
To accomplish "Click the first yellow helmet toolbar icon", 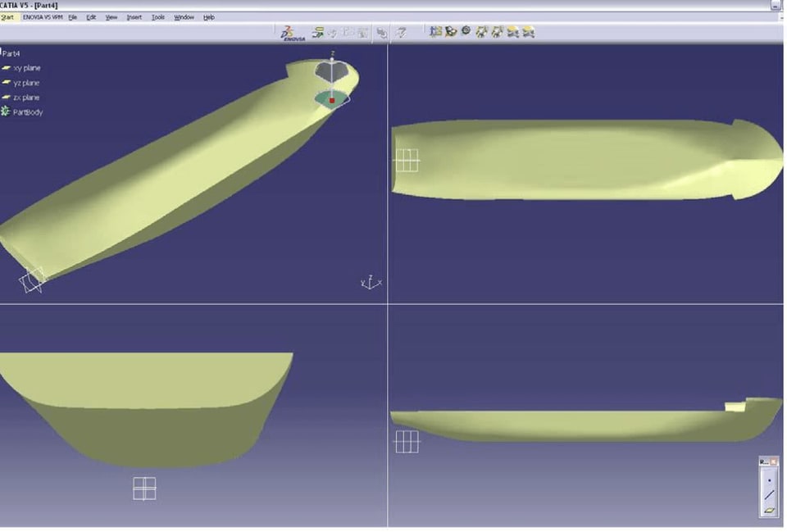I will pyautogui.click(x=512, y=33).
